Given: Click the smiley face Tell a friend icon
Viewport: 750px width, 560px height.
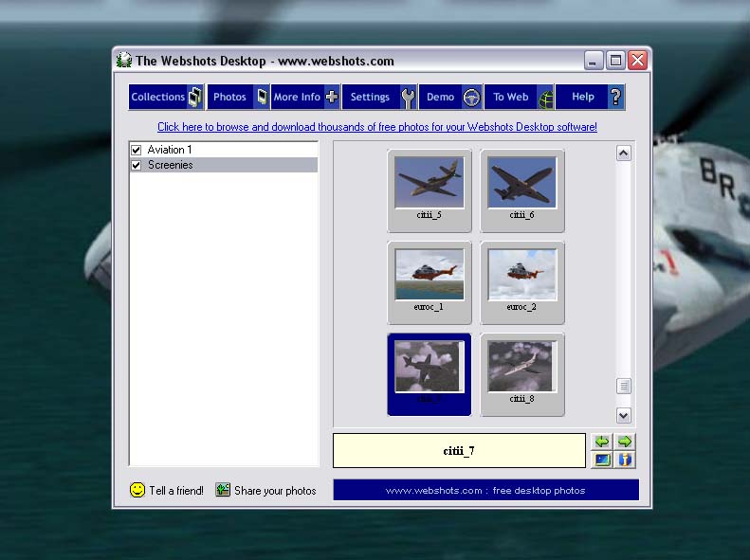Looking at the screenshot, I should point(137,490).
